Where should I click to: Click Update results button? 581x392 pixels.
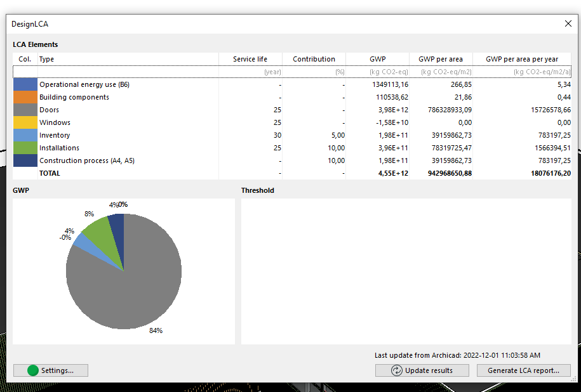pos(422,370)
